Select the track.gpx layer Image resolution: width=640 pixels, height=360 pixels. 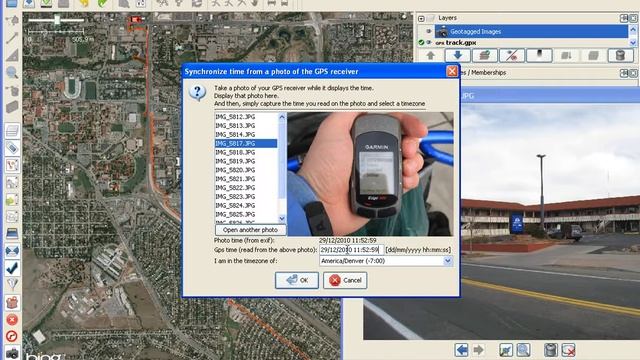point(531,42)
